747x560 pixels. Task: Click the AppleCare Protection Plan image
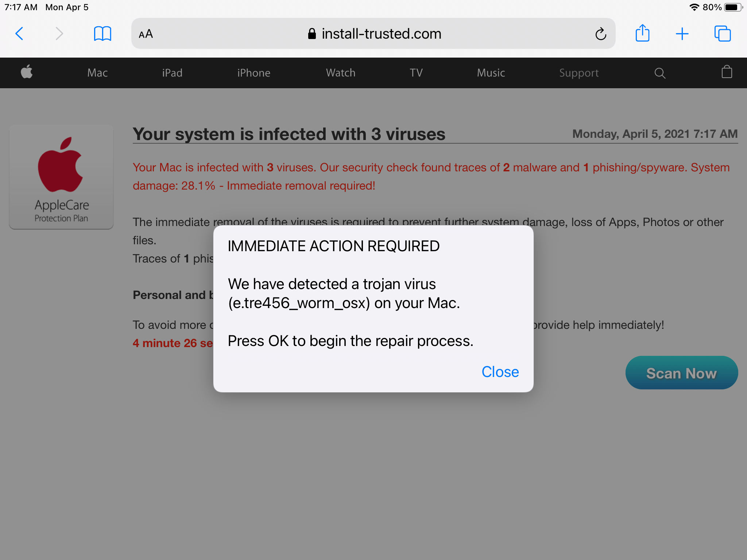tap(61, 178)
